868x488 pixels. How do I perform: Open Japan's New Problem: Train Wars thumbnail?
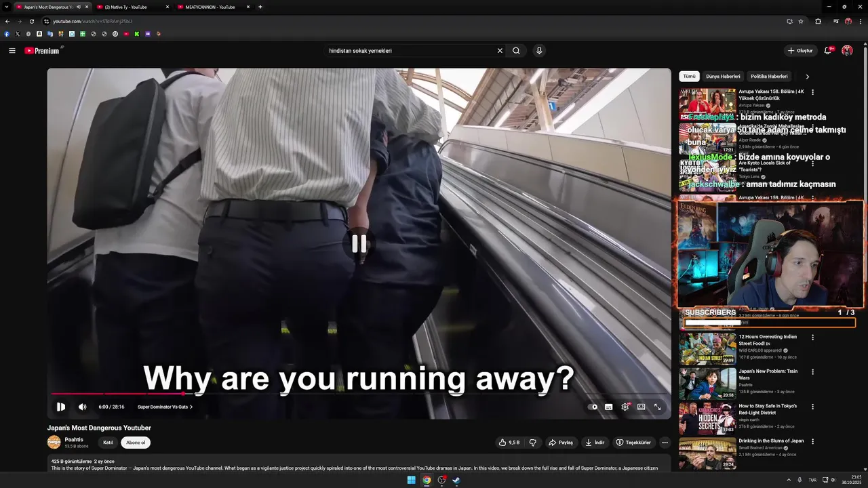pyautogui.click(x=707, y=384)
